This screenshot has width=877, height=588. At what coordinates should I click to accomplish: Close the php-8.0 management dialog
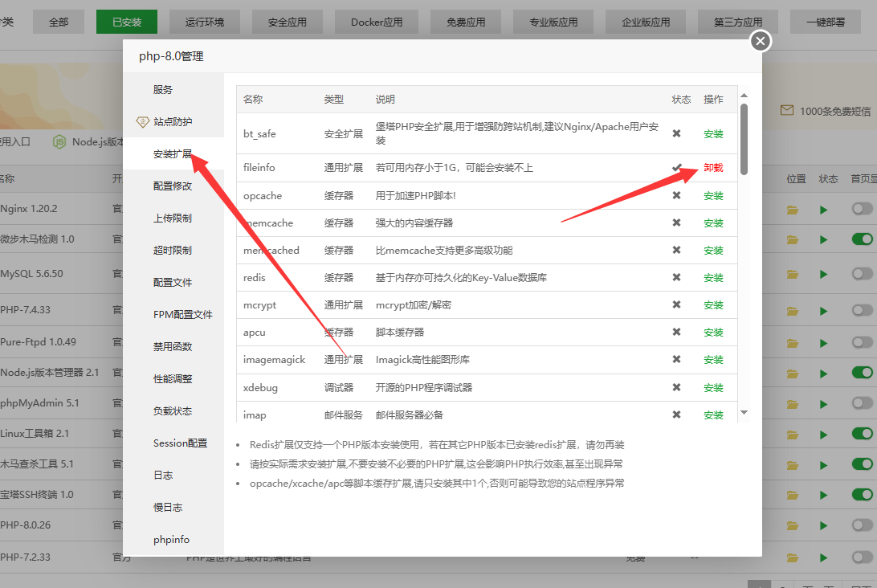click(760, 41)
